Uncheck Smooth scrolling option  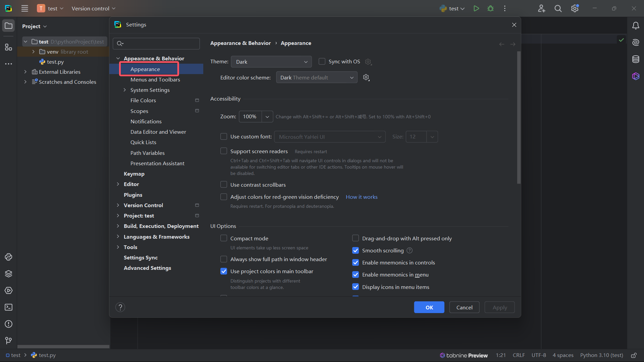point(356,251)
